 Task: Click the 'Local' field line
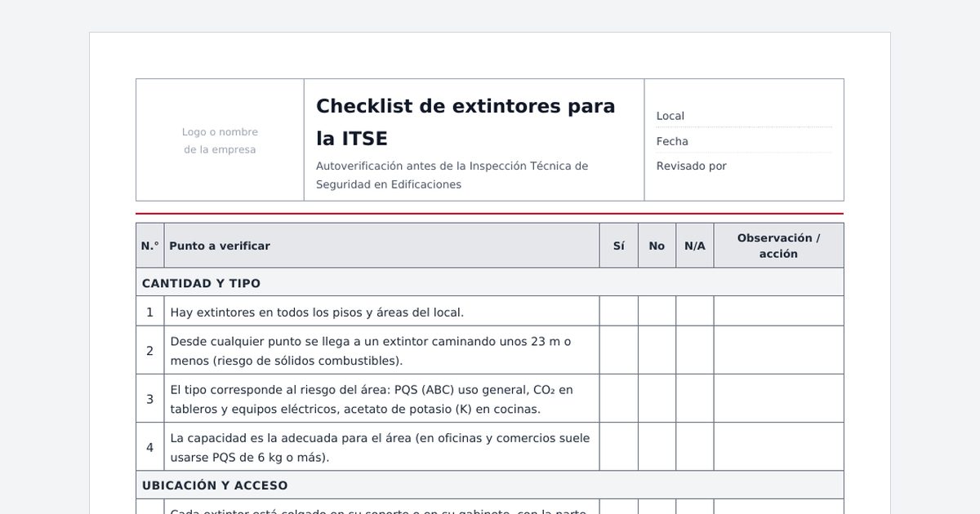pyautogui.click(x=744, y=116)
